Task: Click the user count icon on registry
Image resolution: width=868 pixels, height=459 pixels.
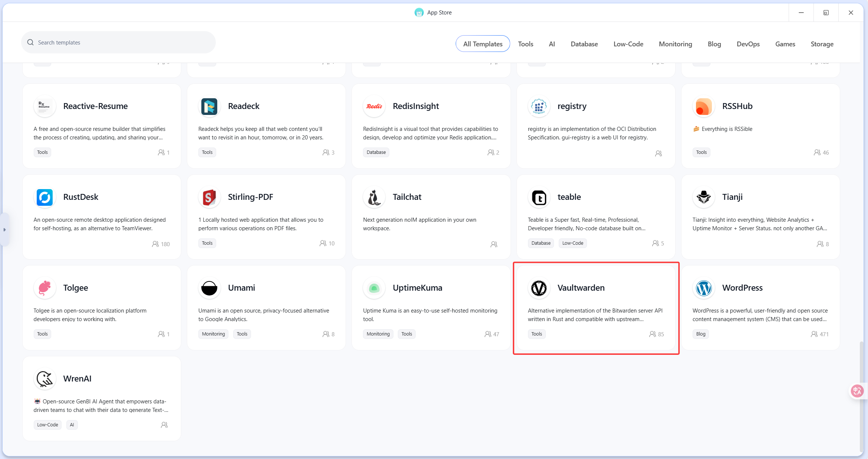Action: [659, 153]
